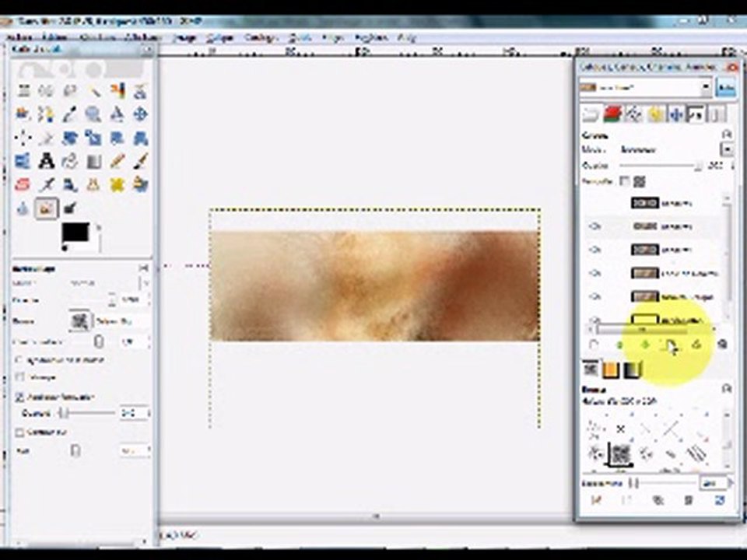Image resolution: width=747 pixels, height=560 pixels.
Task: Select the Scale tool
Action: click(x=94, y=138)
